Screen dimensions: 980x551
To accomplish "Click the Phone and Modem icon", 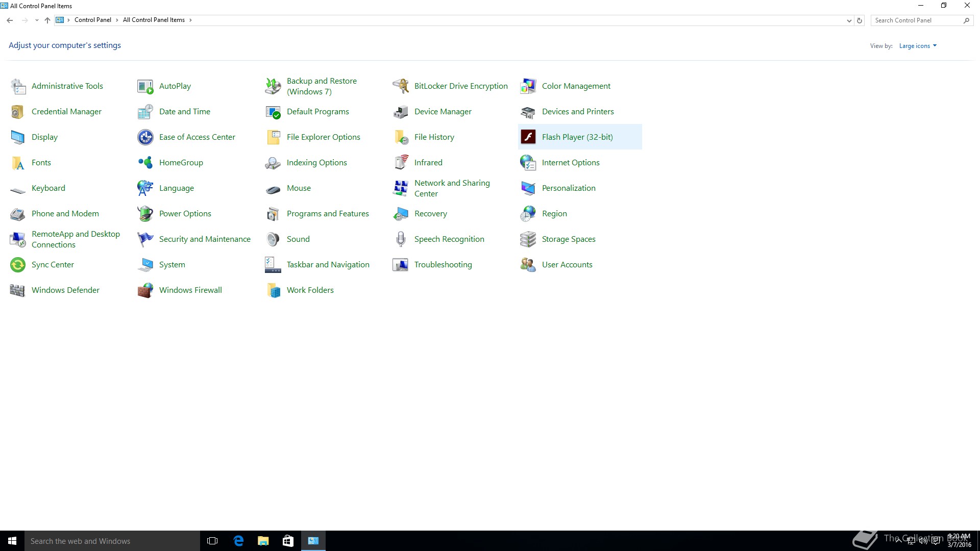I will (18, 214).
